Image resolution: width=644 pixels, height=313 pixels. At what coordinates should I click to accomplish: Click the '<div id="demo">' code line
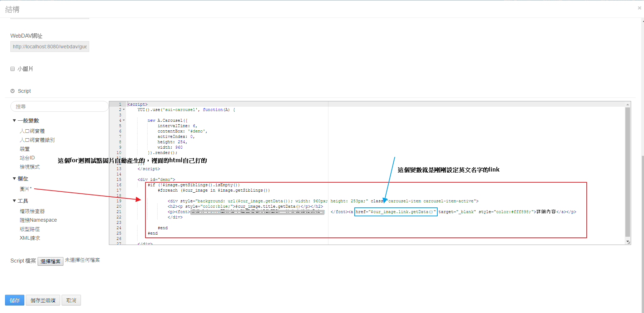pyautogui.click(x=156, y=179)
